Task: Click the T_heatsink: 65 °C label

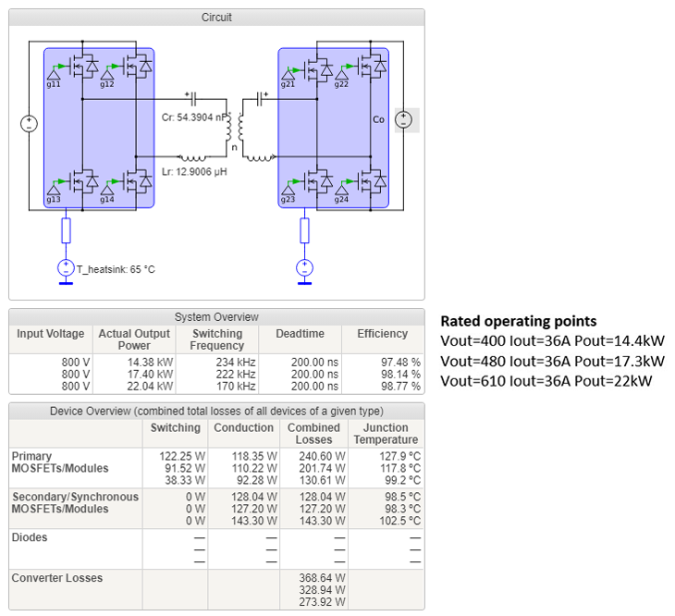Action: pos(116,269)
